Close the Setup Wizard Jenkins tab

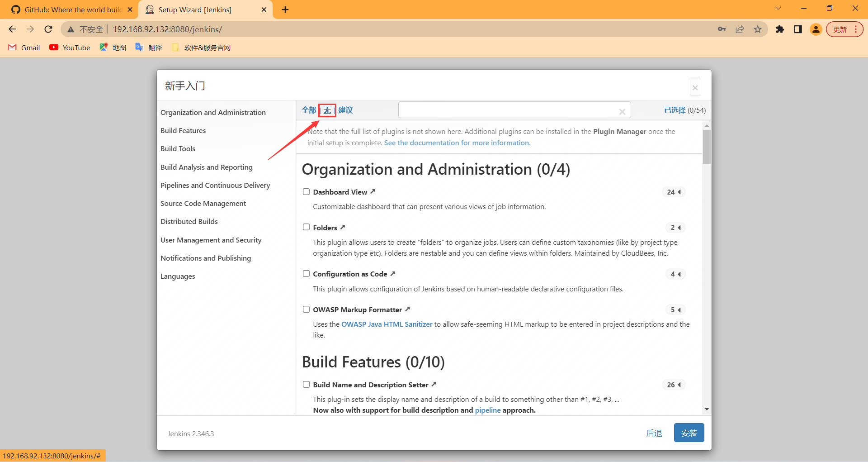pos(264,10)
